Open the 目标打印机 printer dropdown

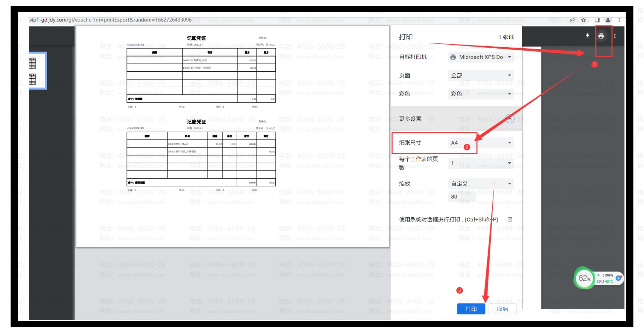pos(481,57)
